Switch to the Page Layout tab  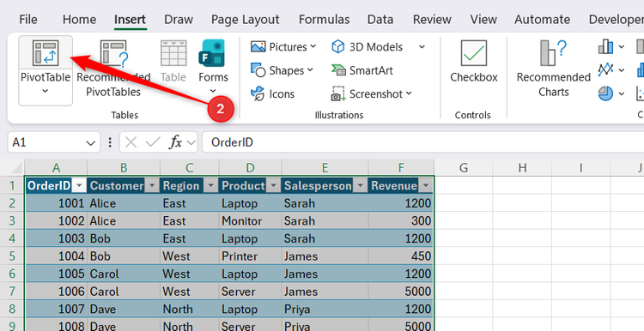tap(246, 19)
